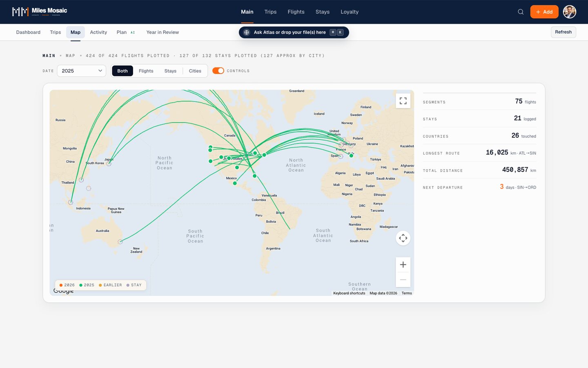This screenshot has width=588, height=368.
Task: Click the Miles Mosaic logo
Action: 40,11
